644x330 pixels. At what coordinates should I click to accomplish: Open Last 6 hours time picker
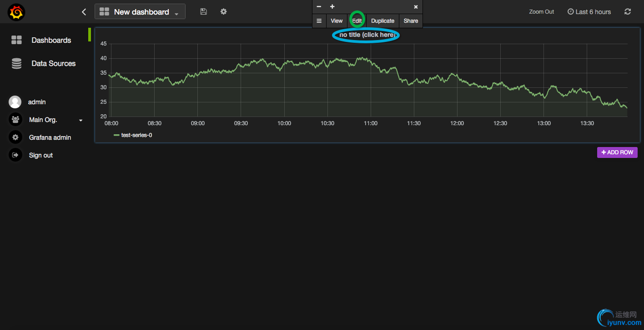[x=589, y=12]
